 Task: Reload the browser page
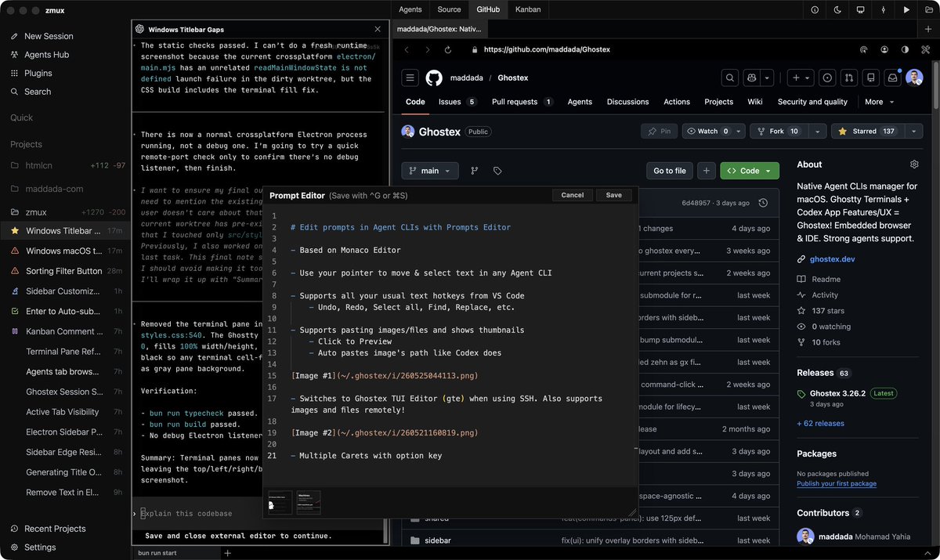pos(448,49)
